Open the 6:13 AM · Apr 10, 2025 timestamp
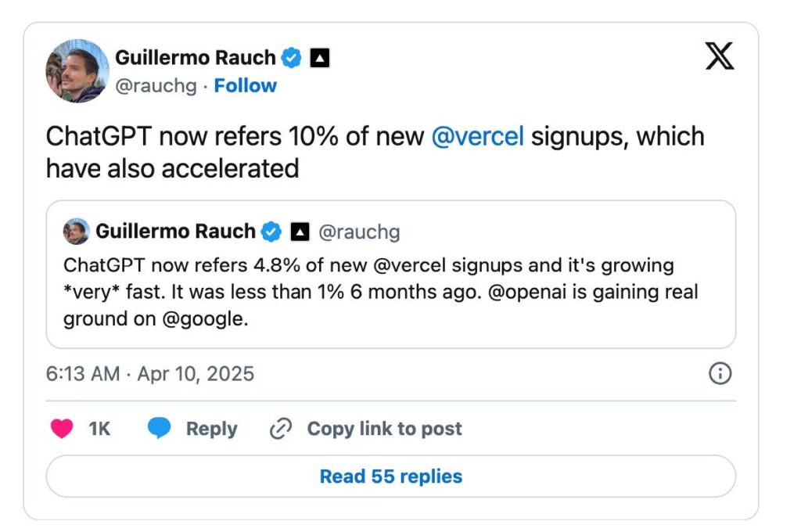 (x=150, y=374)
